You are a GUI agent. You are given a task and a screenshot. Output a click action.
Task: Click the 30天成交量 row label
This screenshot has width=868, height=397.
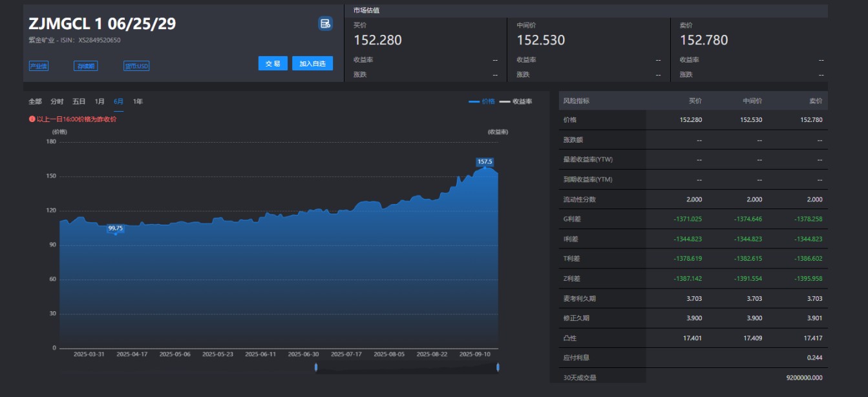[580, 378]
